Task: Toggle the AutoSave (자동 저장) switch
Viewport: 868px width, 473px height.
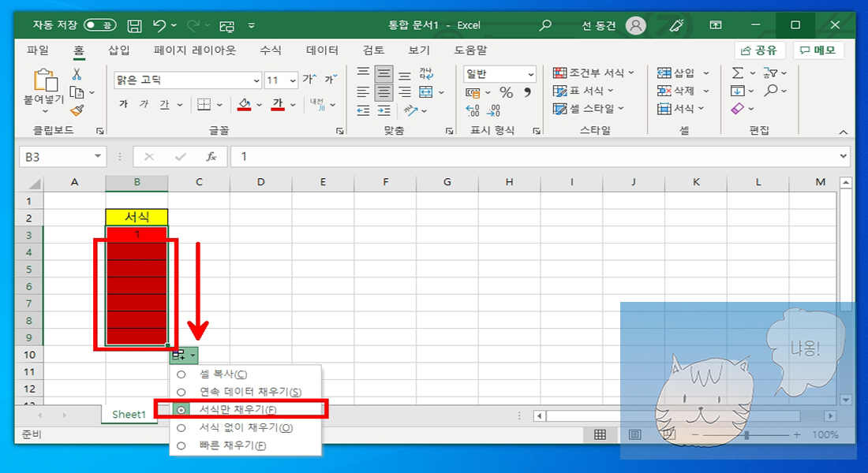Action: click(99, 25)
